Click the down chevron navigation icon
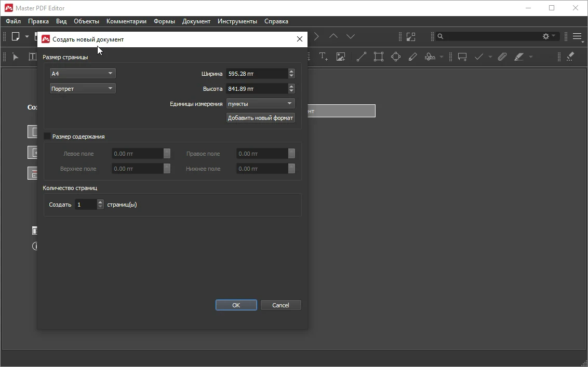 351,36
